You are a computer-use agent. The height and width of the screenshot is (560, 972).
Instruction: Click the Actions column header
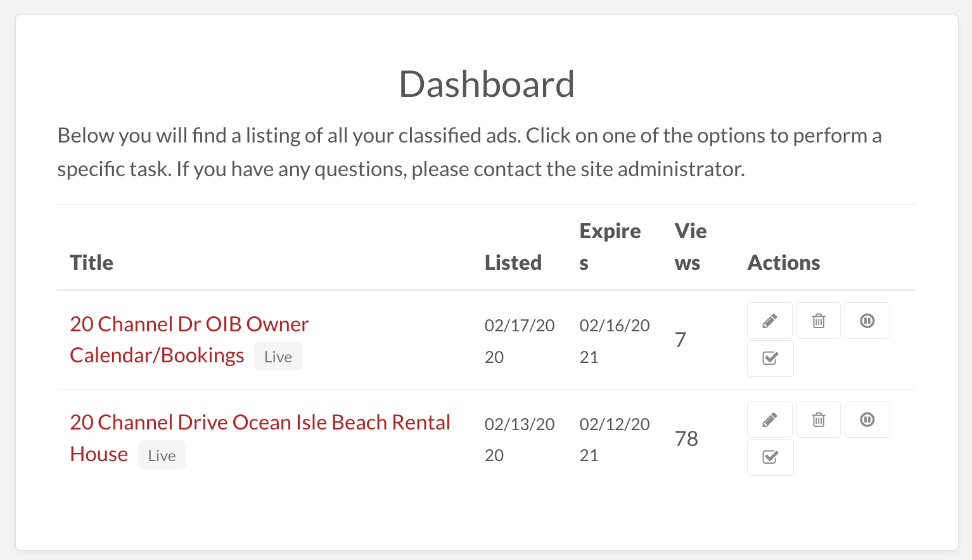tap(784, 262)
